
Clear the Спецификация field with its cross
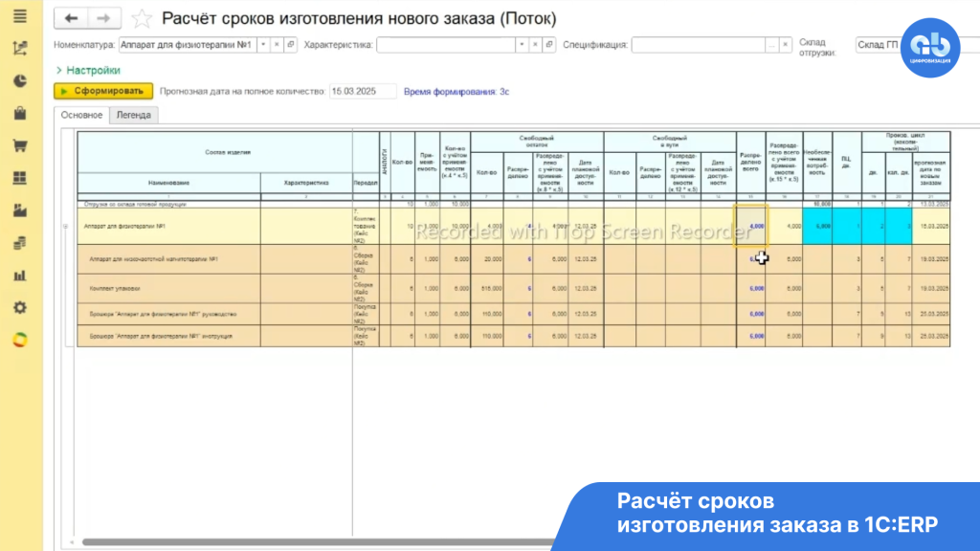pyautogui.click(x=786, y=45)
